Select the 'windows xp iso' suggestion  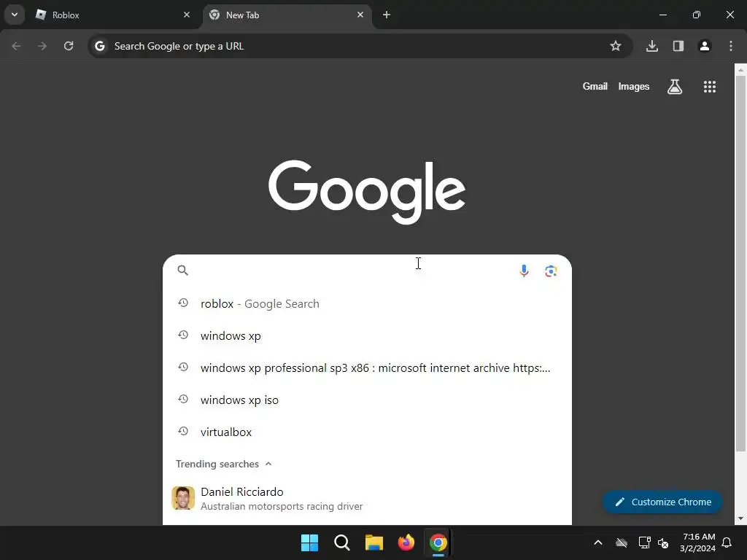pos(367,400)
